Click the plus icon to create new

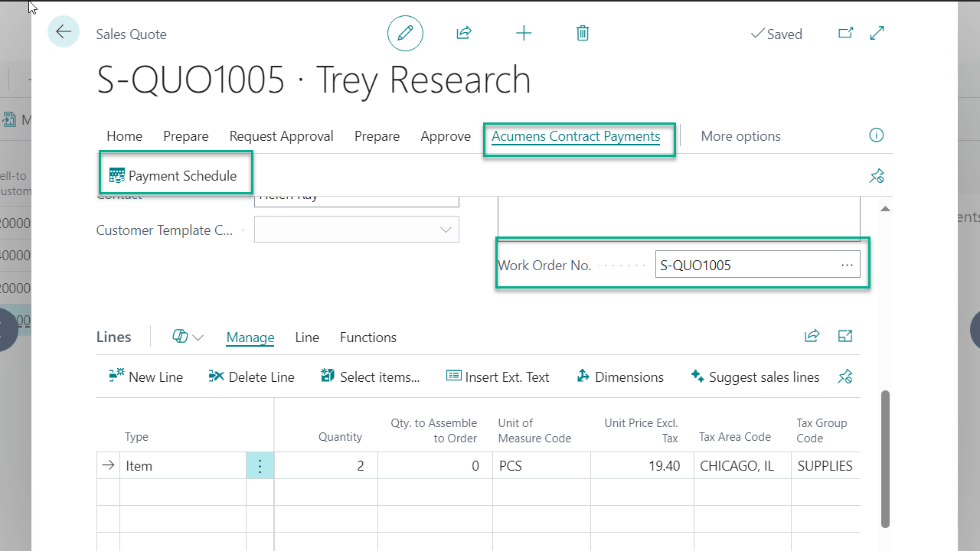pos(524,33)
